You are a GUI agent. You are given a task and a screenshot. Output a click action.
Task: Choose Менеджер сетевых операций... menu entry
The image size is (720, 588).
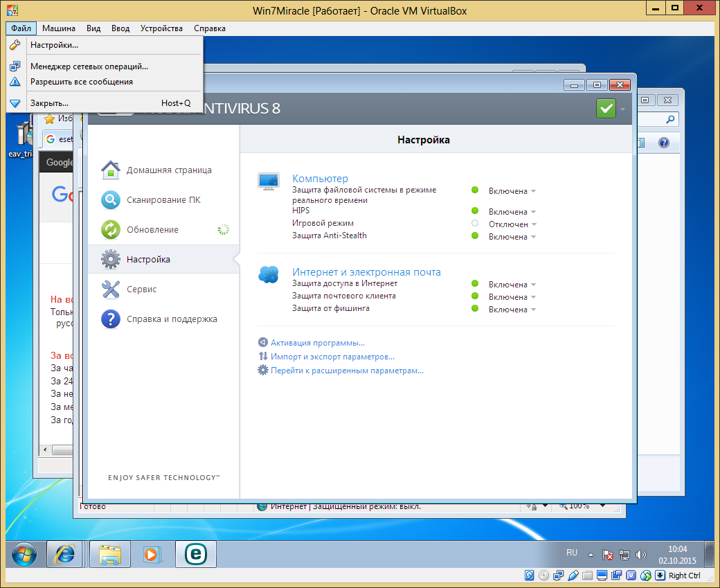[105, 66]
